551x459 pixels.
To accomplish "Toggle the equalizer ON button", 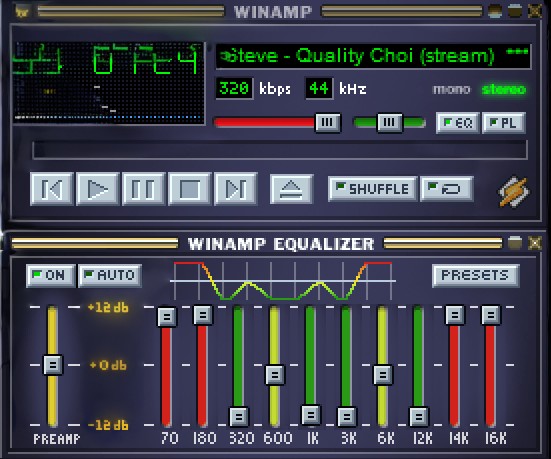I will tap(51, 276).
